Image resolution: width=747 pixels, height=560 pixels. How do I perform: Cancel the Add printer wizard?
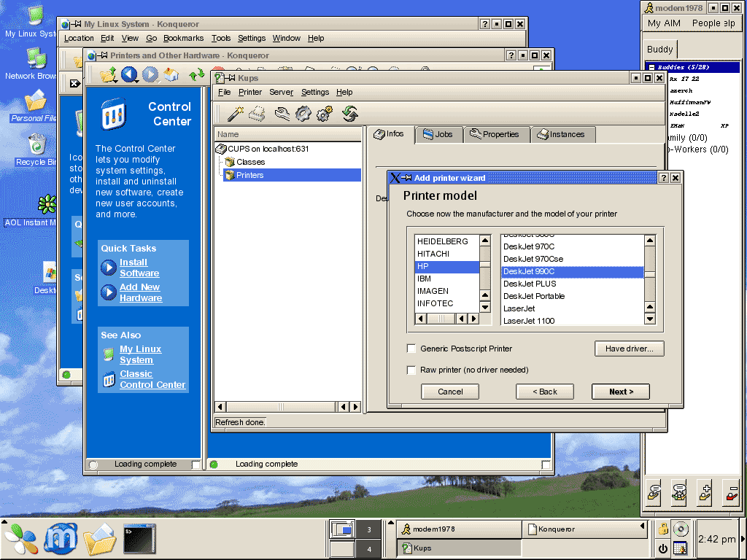pos(449,392)
